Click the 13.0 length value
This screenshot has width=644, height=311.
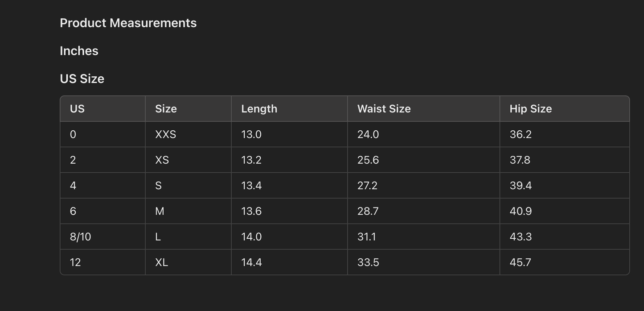[x=251, y=134]
